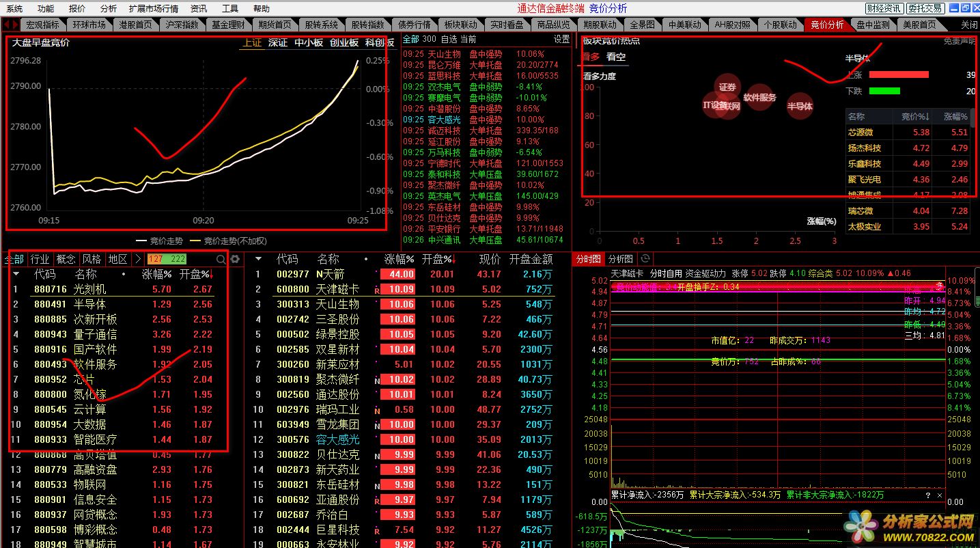Select the 行业 sector filter tab
This screenshot has width=980, height=548.
point(40,260)
